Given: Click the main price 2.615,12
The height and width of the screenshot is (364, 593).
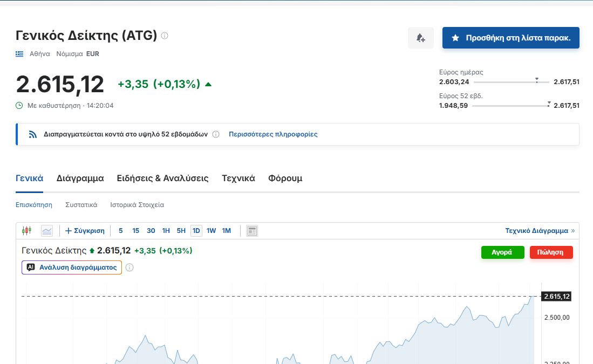Looking at the screenshot, I should 60,84.
